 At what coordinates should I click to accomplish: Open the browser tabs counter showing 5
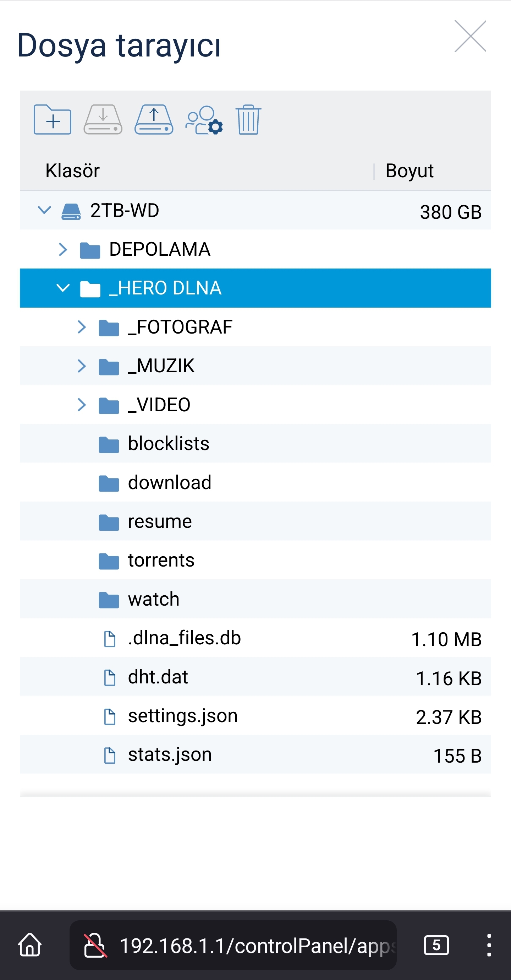tap(436, 945)
